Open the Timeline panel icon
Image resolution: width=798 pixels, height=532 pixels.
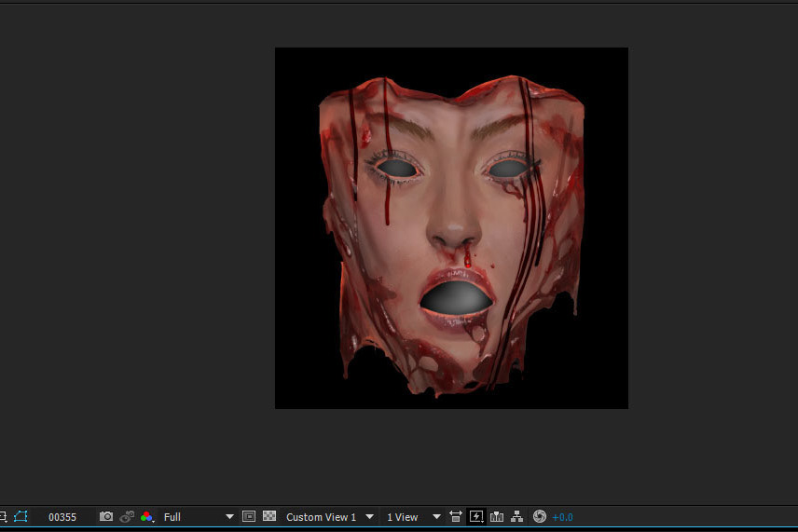497,517
